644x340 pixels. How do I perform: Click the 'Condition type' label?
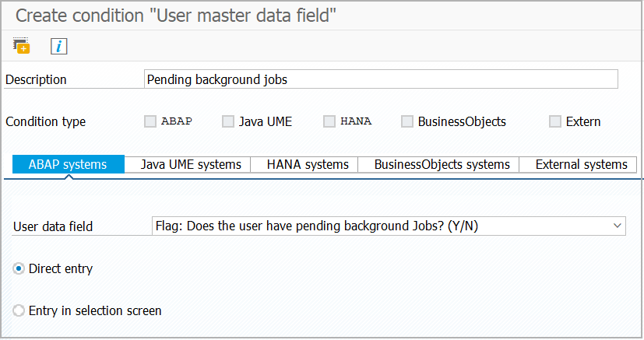(x=46, y=122)
